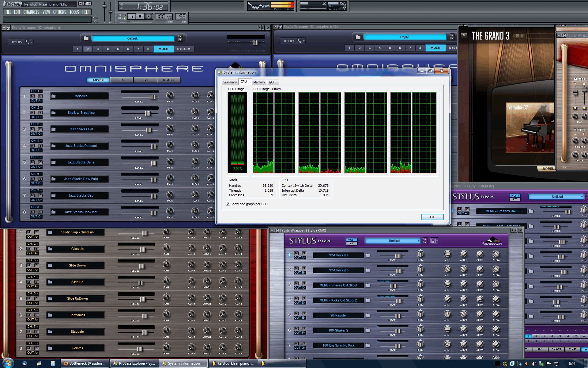Click Stylus RMX save disk icon
Screen dimensions: 588x368
click(x=433, y=241)
